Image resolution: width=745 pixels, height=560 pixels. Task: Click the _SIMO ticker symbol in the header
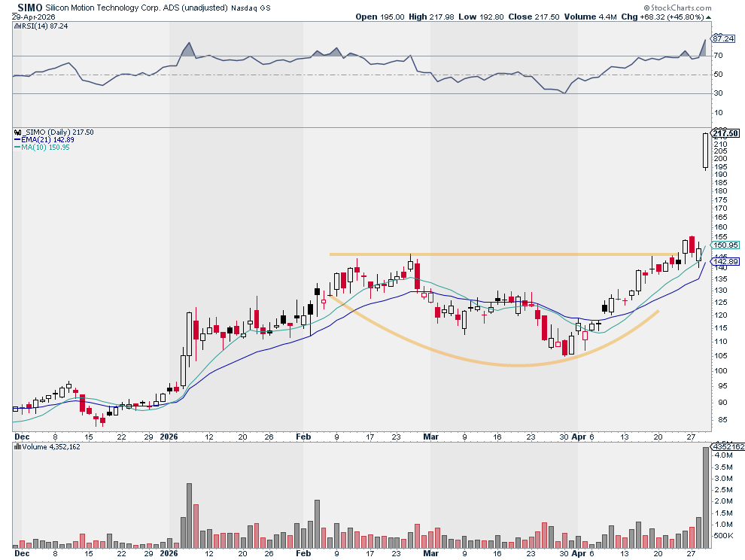pos(28,7)
